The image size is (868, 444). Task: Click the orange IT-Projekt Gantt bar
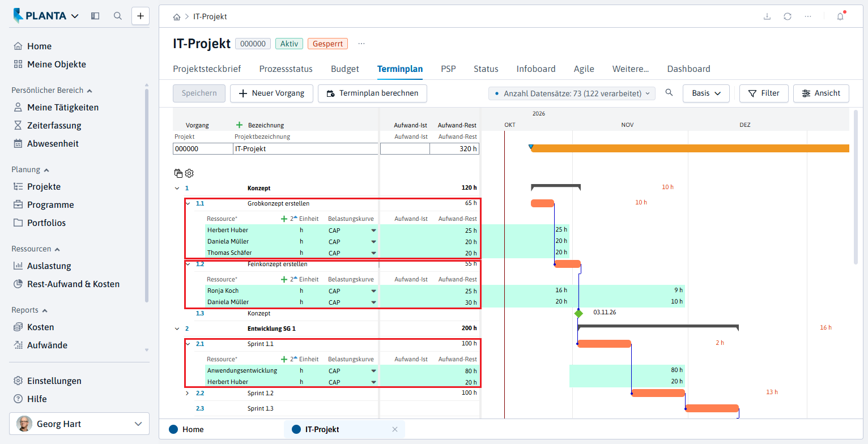coord(690,148)
